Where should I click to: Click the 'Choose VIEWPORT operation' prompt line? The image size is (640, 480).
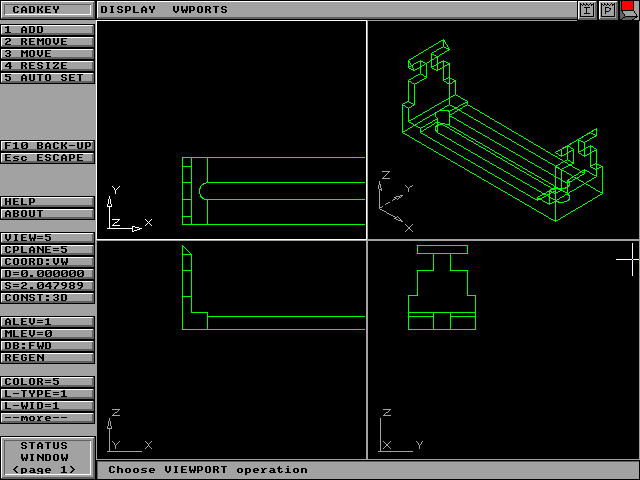[208, 470]
